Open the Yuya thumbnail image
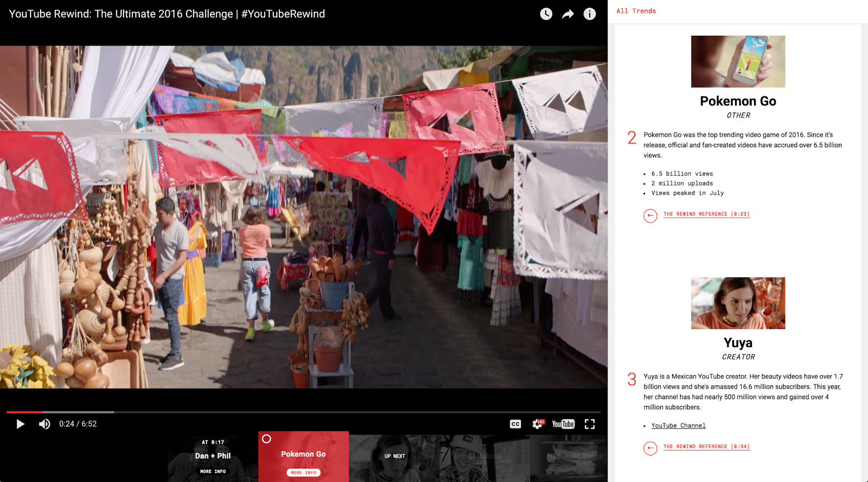The height and width of the screenshot is (482, 868). 738,303
